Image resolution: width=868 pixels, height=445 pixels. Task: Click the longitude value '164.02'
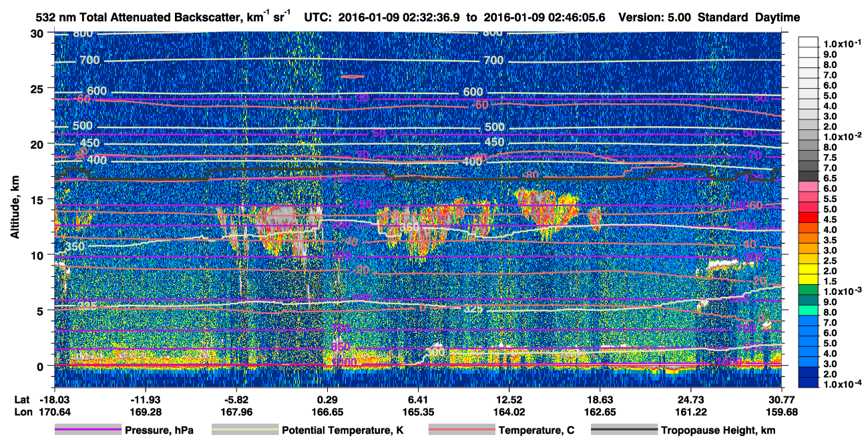tap(509, 412)
